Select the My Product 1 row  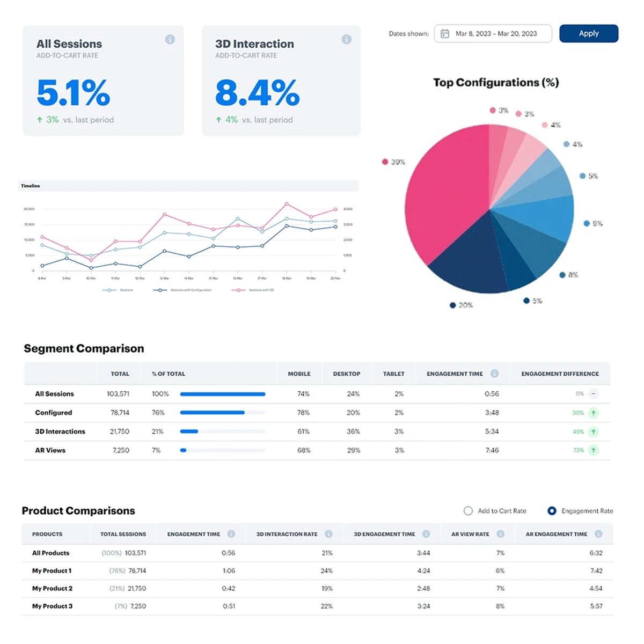tap(52, 570)
